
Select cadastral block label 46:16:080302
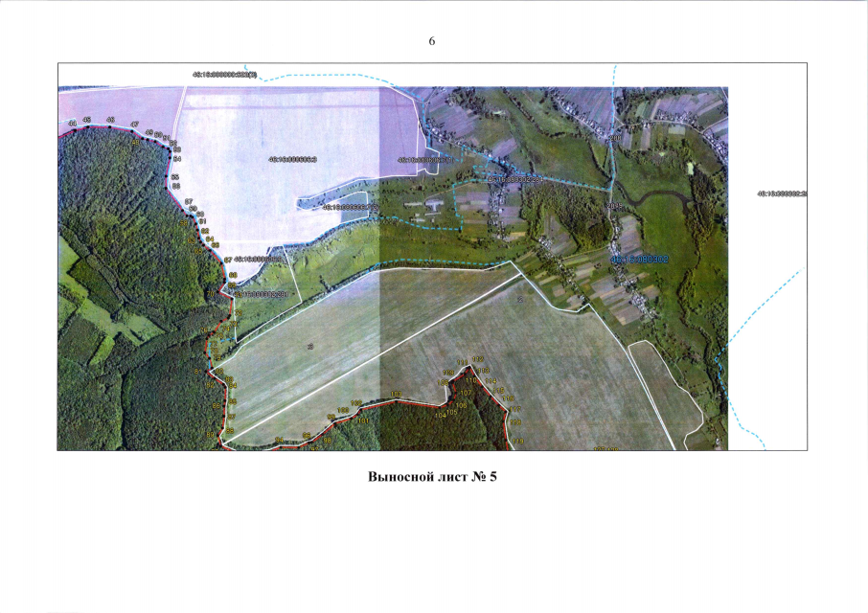(x=639, y=259)
